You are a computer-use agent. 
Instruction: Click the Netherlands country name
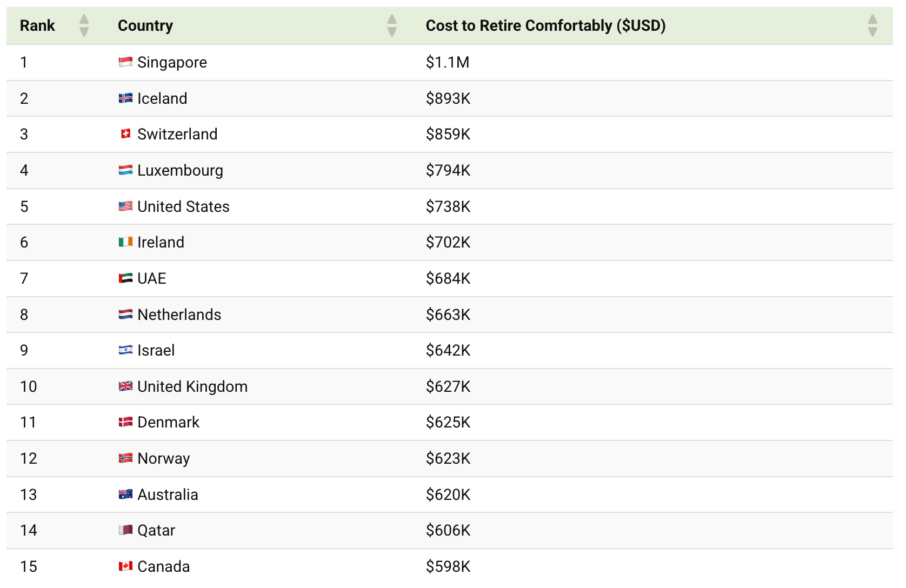(x=179, y=315)
